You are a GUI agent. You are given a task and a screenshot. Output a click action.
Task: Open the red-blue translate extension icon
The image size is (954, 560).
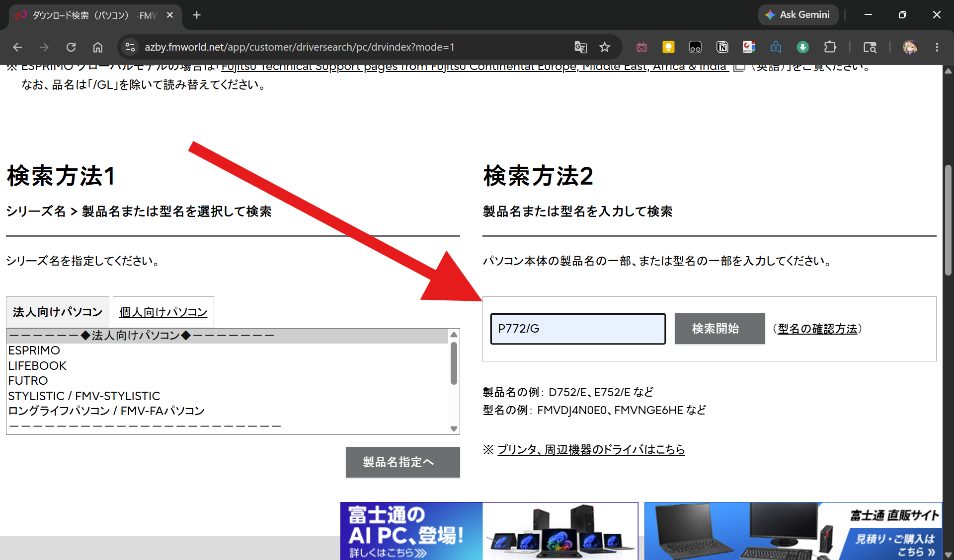click(749, 47)
